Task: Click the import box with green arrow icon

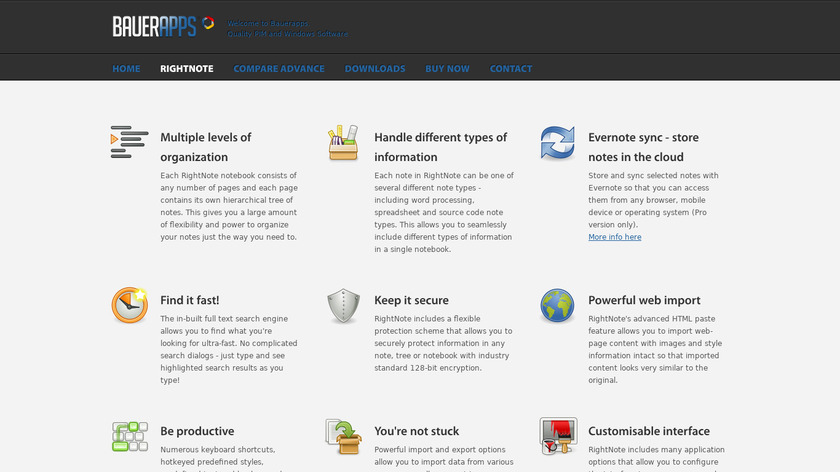Action: pos(343,437)
